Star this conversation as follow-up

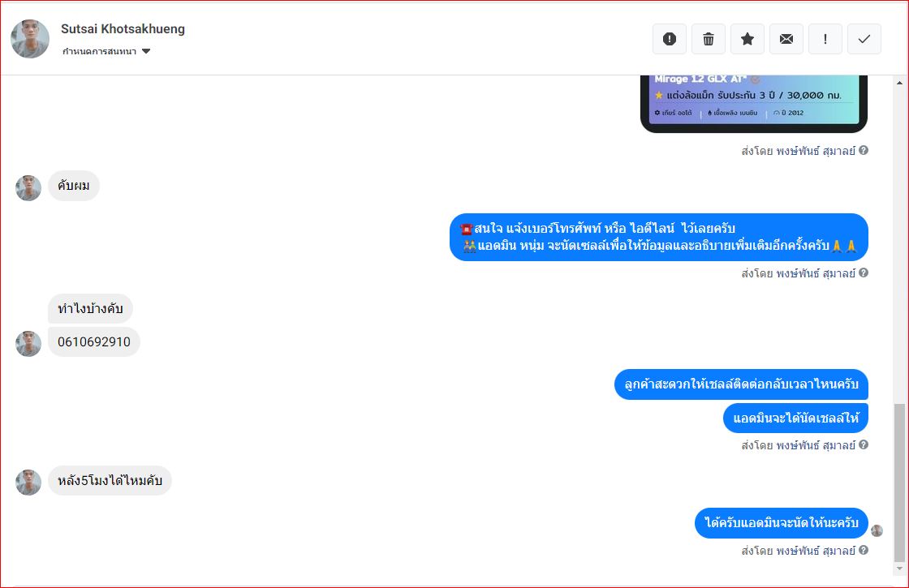[x=747, y=39]
